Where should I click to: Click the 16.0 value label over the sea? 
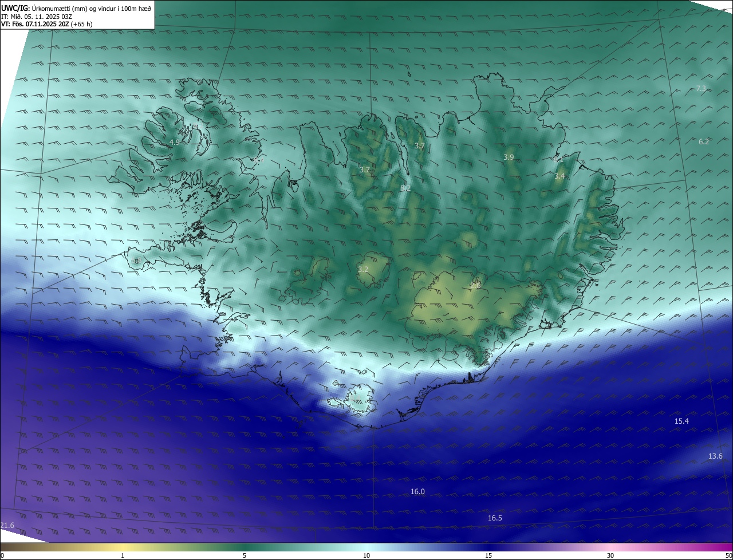pos(417,491)
